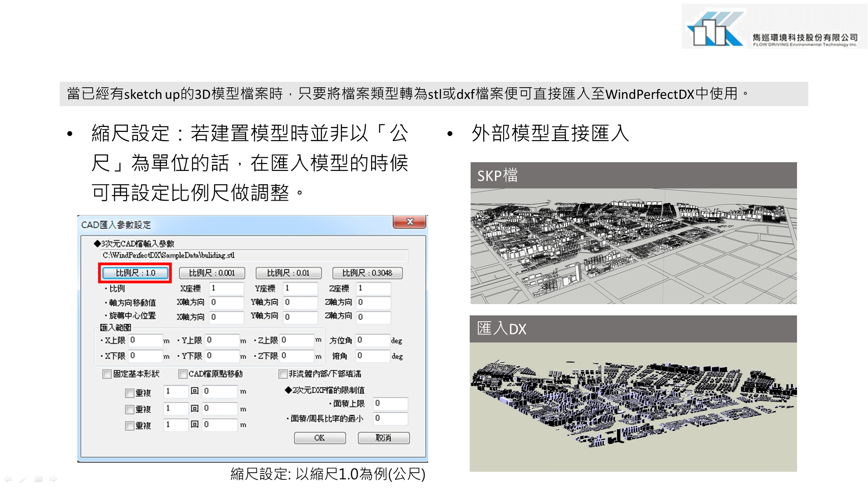Screen dimensions: 868x488
Task: Click OK in the CAD import dialog
Action: [320, 438]
